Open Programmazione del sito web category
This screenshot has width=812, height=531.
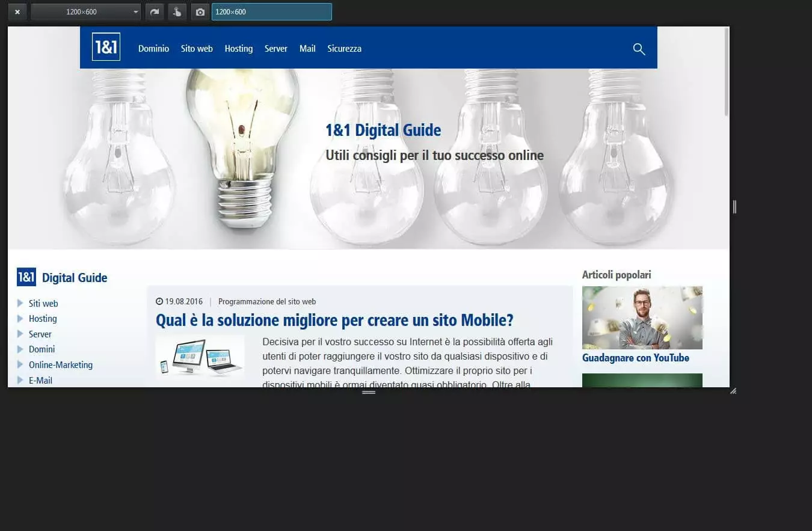(267, 301)
